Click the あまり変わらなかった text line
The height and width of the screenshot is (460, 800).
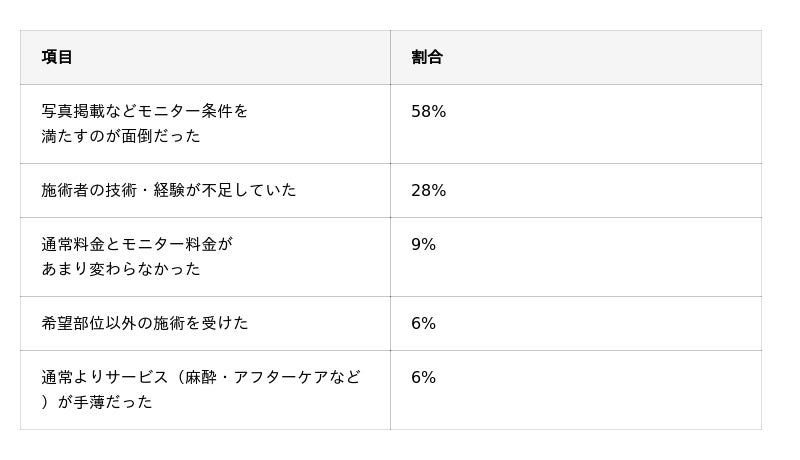pyautogui.click(x=121, y=269)
